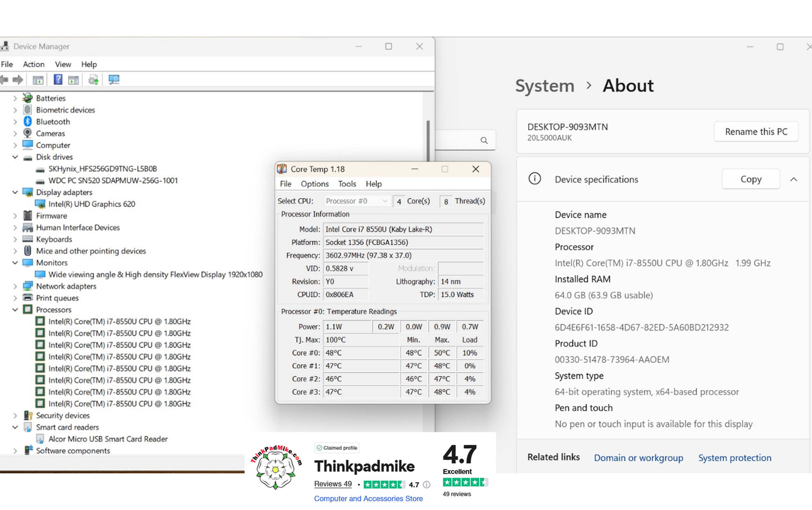Select Alcor Micro USB Smart Card Reader
The height and width of the screenshot is (510, 812).
(x=108, y=439)
